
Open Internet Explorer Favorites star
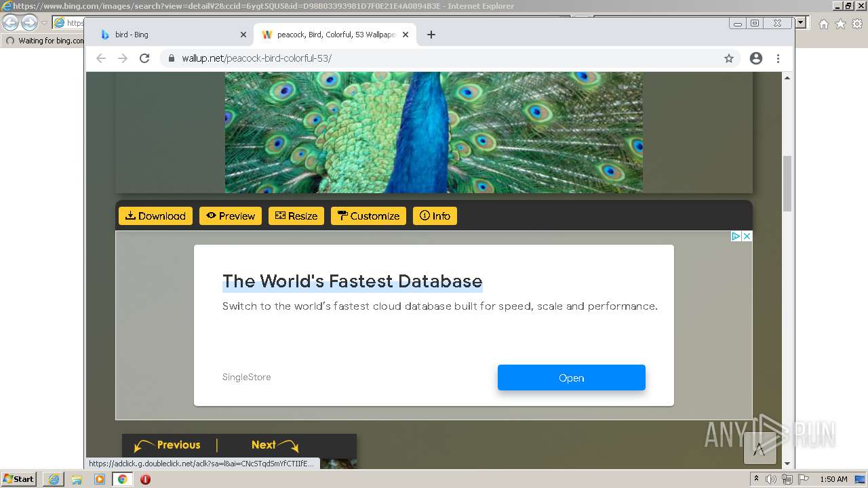[x=840, y=24]
